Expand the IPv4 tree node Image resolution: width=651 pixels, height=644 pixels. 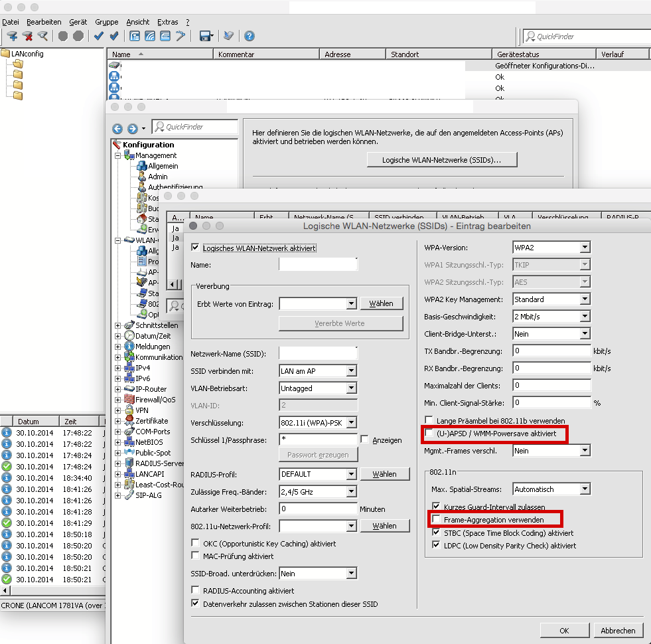point(118,368)
